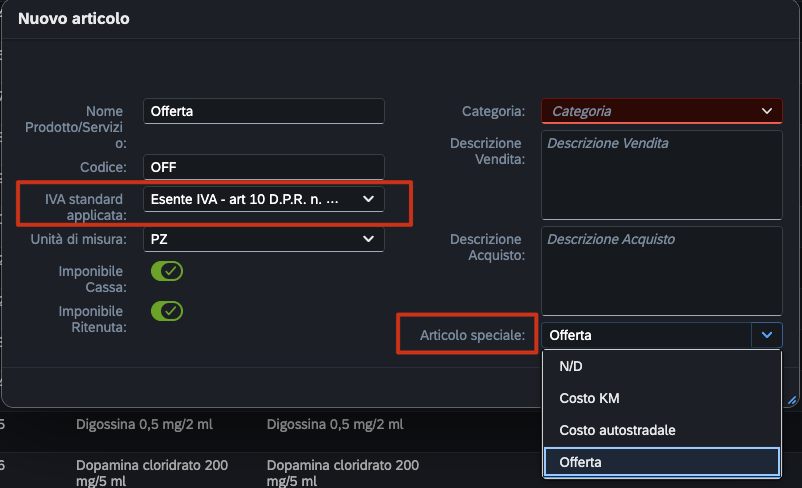Screen dimensions: 802x488
Task: Pick Costo autostradale from the list
Action: [661, 430]
